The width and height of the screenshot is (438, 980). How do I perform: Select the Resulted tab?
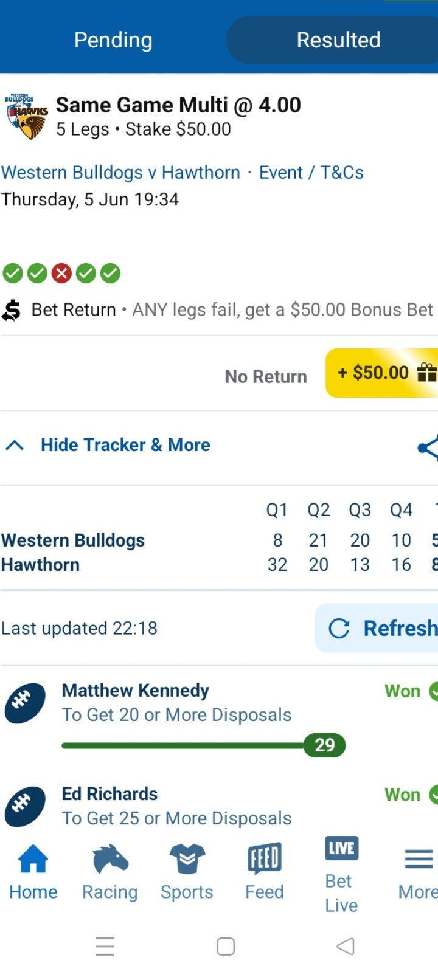338,40
